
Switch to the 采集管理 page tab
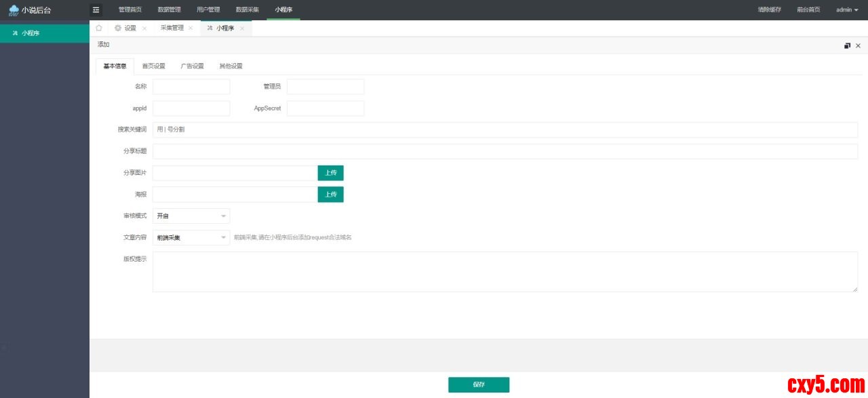pyautogui.click(x=172, y=28)
